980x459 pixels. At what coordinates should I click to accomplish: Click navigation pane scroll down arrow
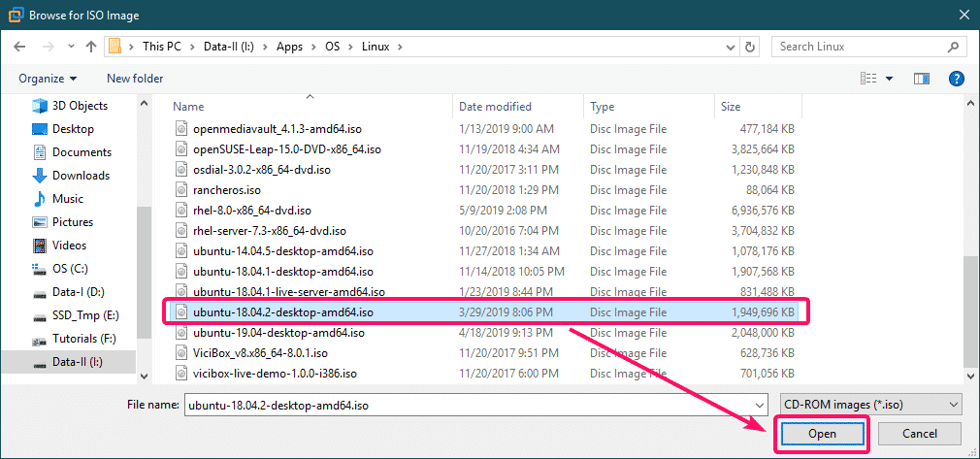[x=144, y=376]
